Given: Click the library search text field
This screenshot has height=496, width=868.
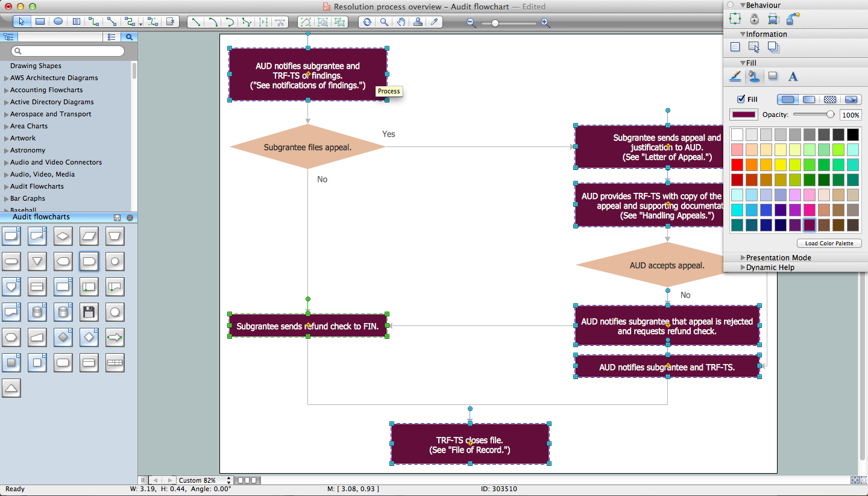Looking at the screenshot, I should (x=68, y=51).
